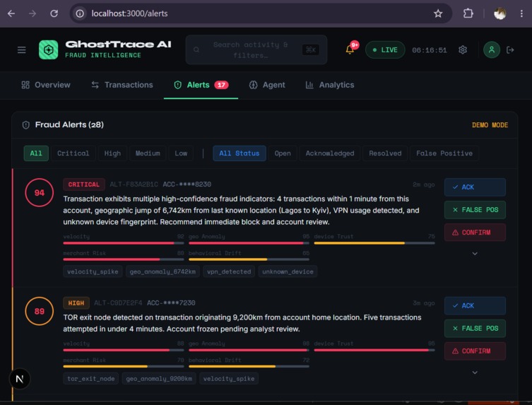The width and height of the screenshot is (532, 405).
Task: Click the browser forward arrow
Action: [32, 13]
